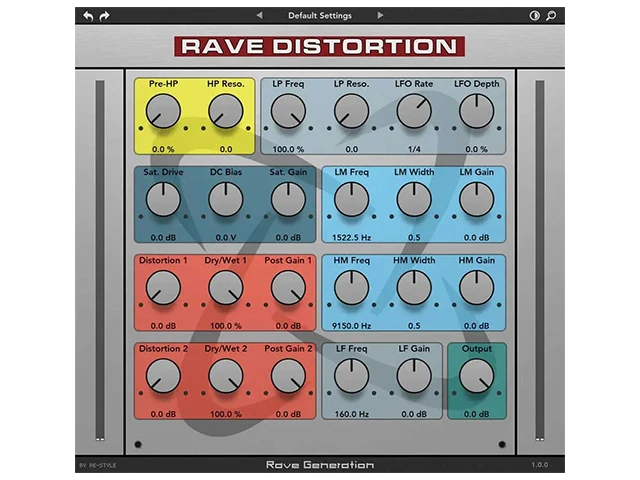
Task: Click the Distortion 1 knob
Action: pos(163,288)
